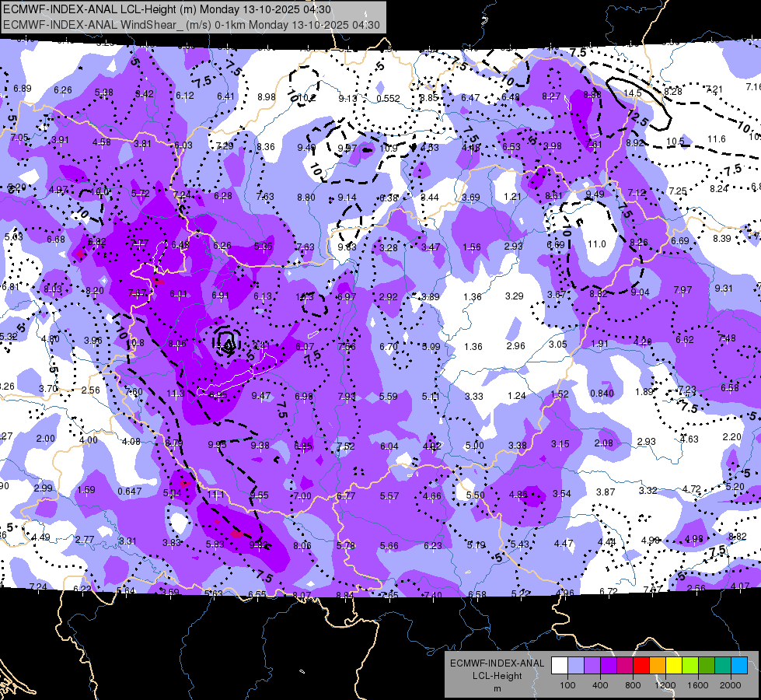Click the legend scale label 100
Viewport: 761px width, 700px height.
point(567,685)
